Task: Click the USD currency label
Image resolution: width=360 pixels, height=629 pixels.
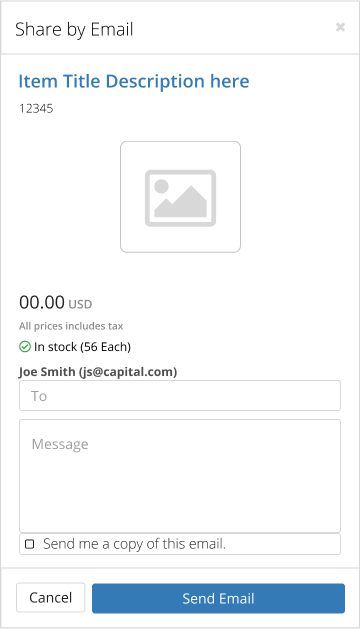Action: point(80,304)
